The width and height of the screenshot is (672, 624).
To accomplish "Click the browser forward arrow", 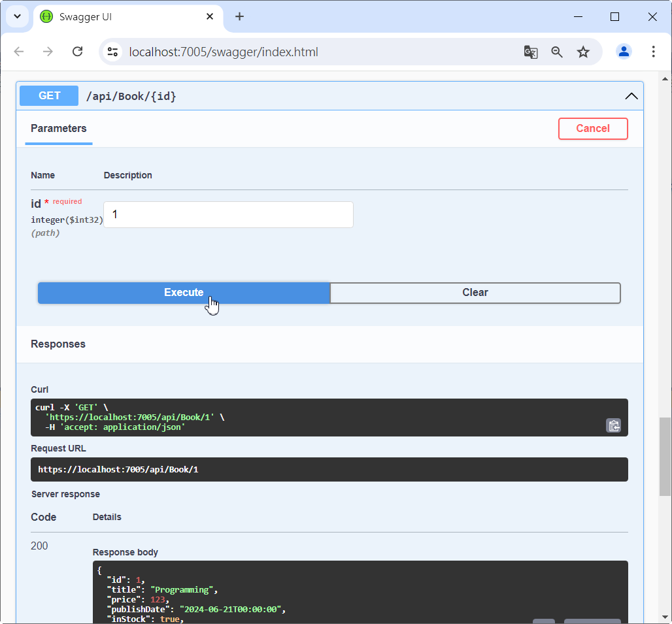I will click(x=48, y=52).
